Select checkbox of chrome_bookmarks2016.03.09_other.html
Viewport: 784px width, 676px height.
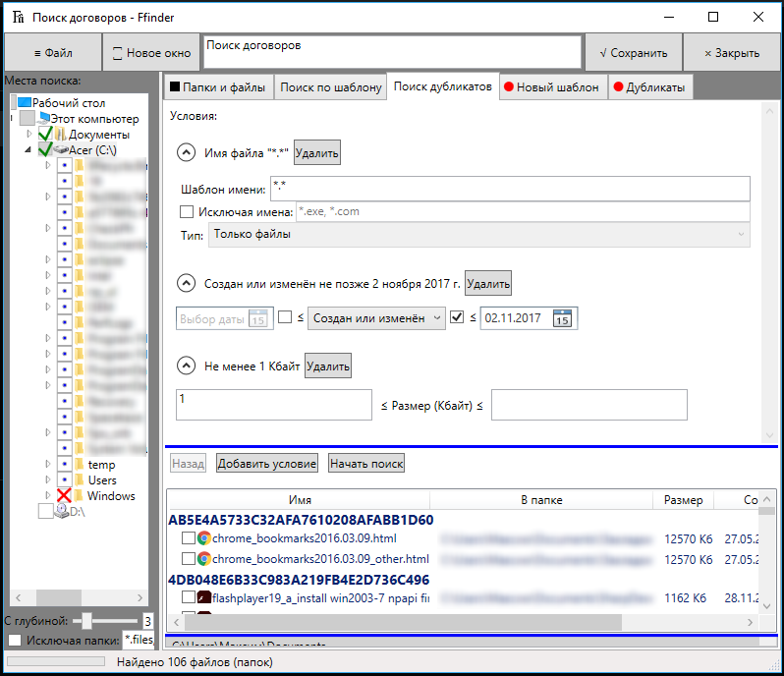pyautogui.click(x=189, y=558)
